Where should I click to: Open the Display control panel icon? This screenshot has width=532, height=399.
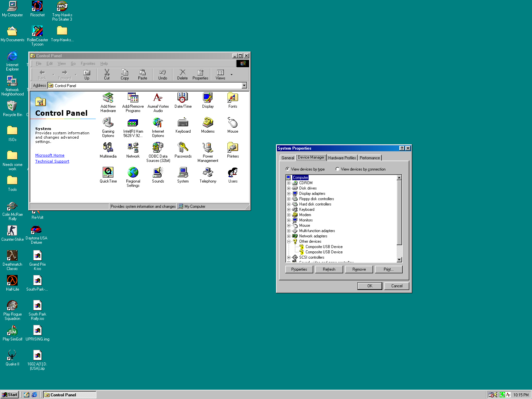[208, 98]
